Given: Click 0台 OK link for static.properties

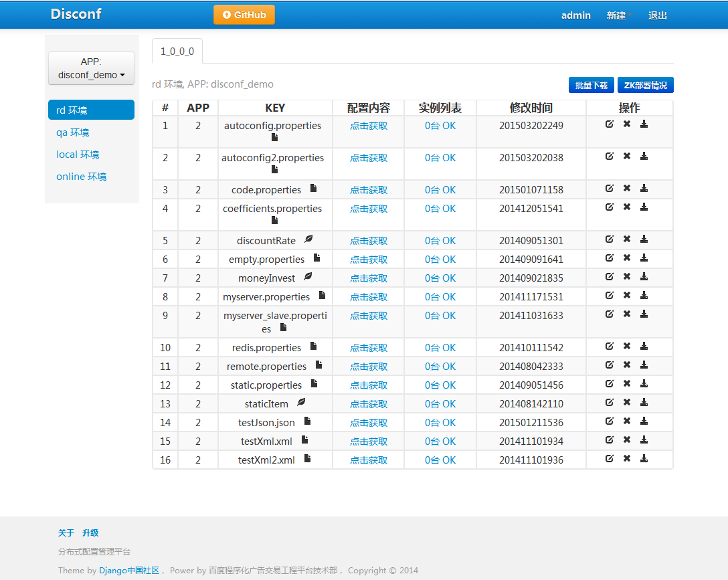Looking at the screenshot, I should pos(440,385).
